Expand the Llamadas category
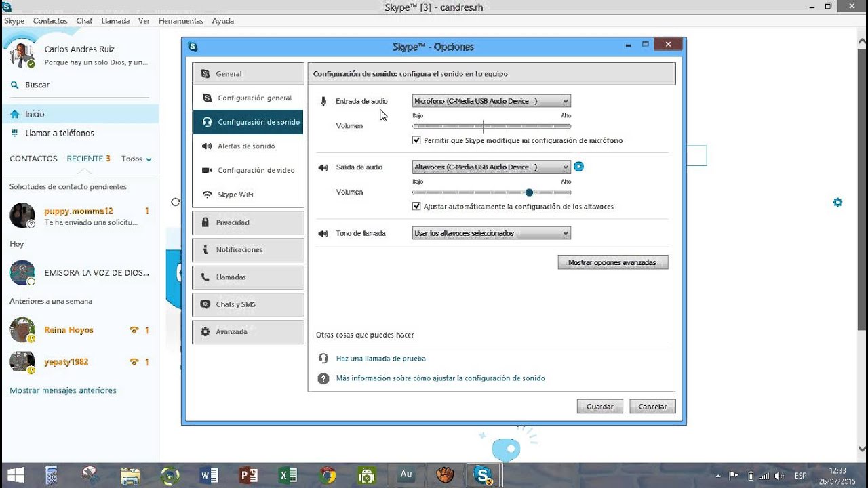Viewport: 868px width, 488px height. click(248, 277)
